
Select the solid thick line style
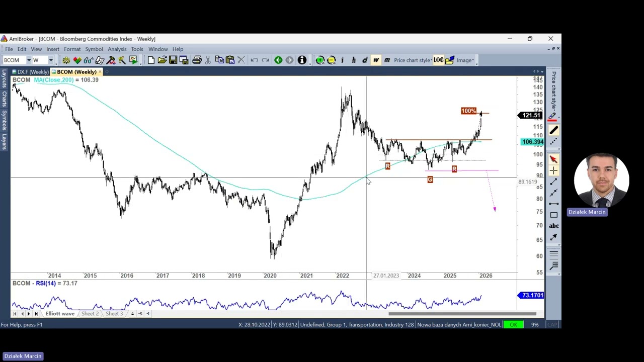point(553,131)
